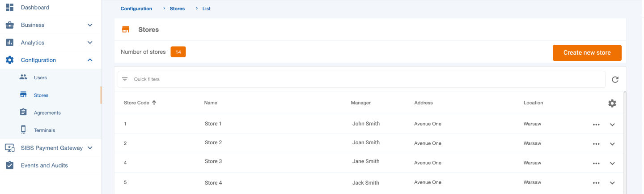The height and width of the screenshot is (194, 644).
Task: Open the Agreements clipboard icon
Action: pos(24,112)
